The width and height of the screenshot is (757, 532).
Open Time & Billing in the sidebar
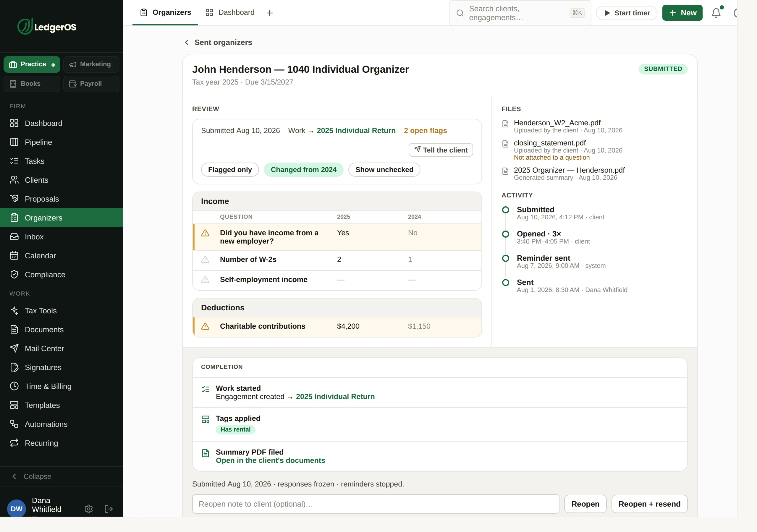click(x=61, y=386)
